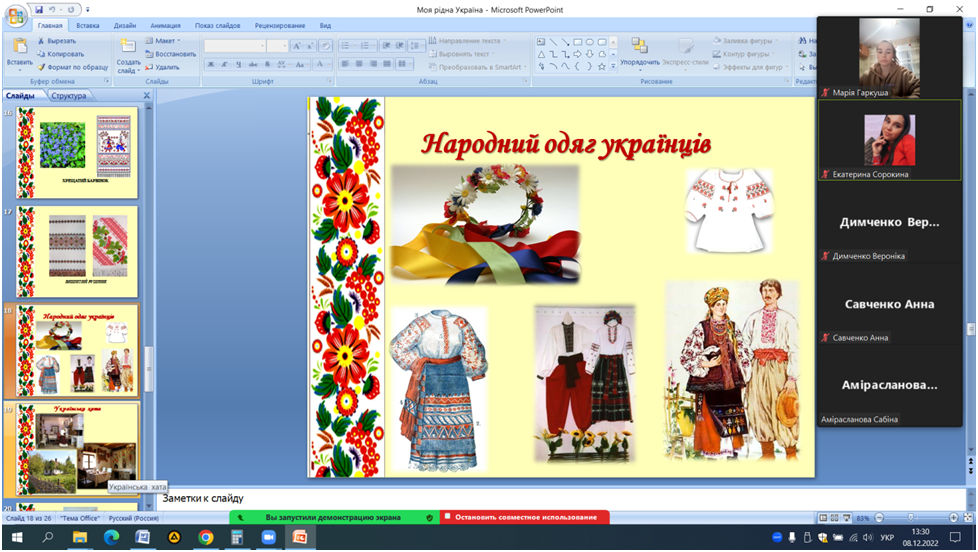Open Zoom app from the taskbar
The image size is (978, 552).
click(x=268, y=537)
